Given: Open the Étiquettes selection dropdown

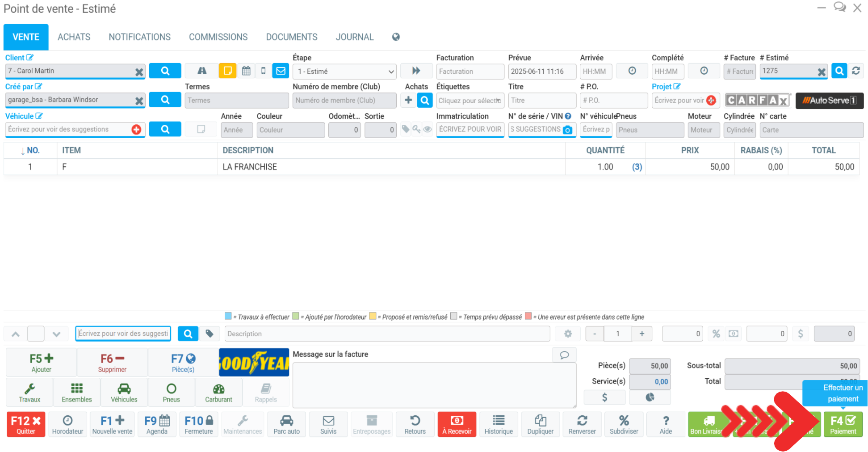Looking at the screenshot, I should tap(470, 101).
